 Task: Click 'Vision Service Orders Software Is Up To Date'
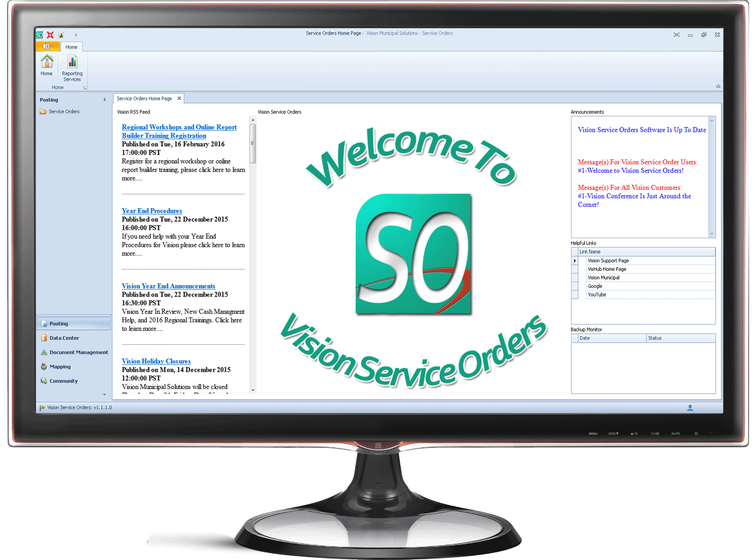pos(642,130)
